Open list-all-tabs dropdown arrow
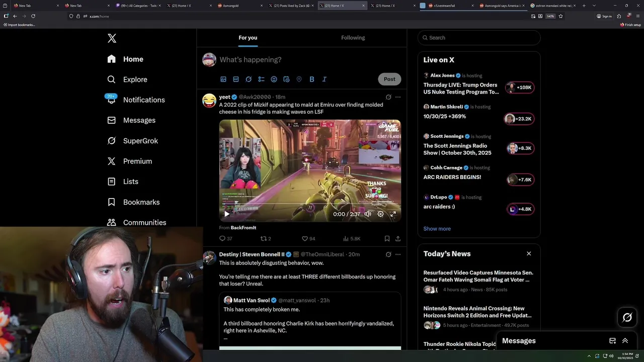644x362 pixels. pyautogui.click(x=594, y=6)
